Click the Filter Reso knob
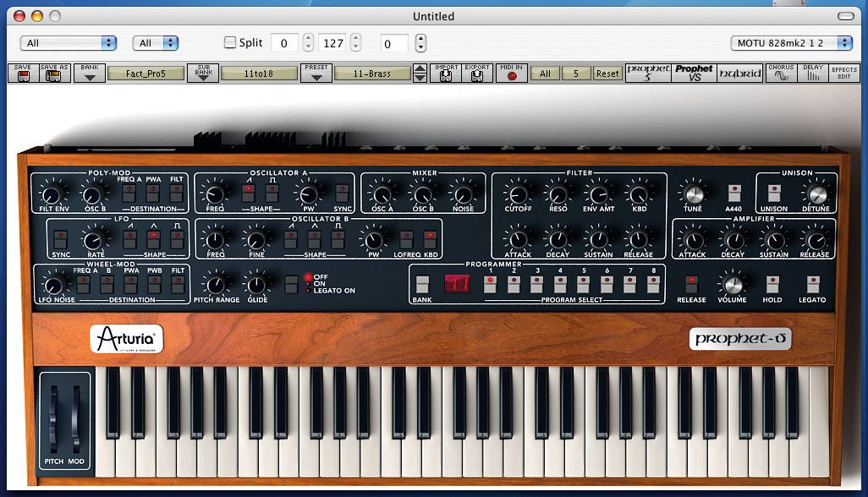Image resolution: width=868 pixels, height=497 pixels. point(558,194)
